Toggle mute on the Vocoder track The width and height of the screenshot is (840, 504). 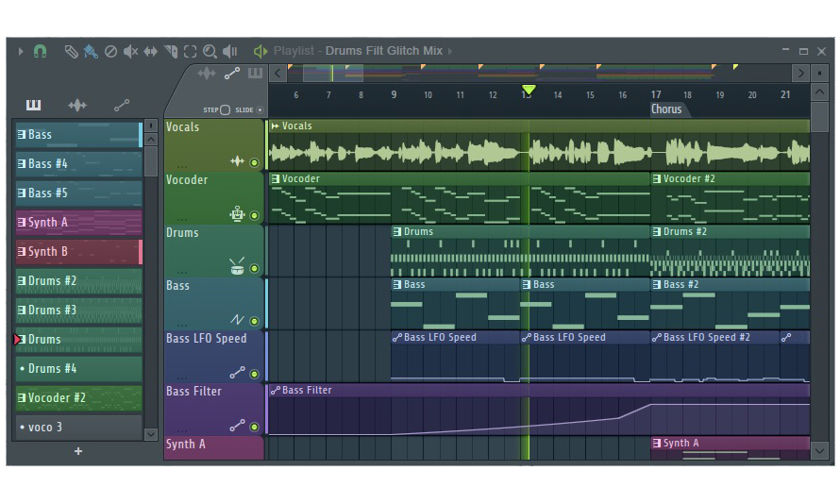[255, 216]
